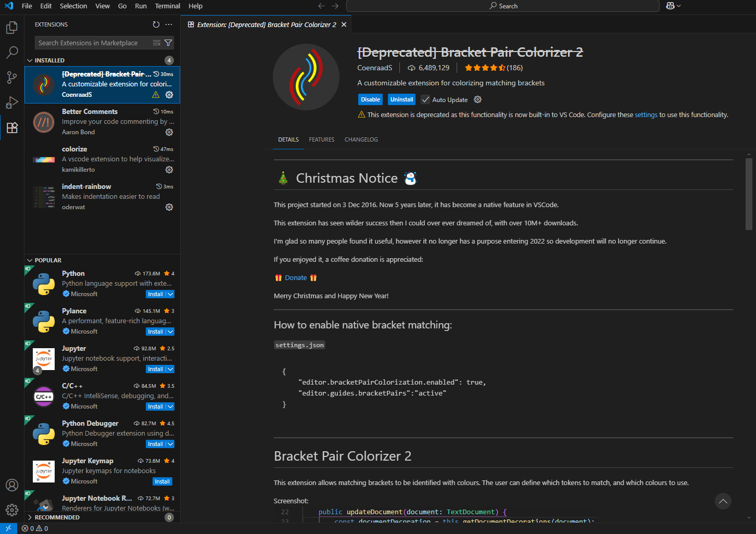756x534 pixels.
Task: Go back with the navigation arrow
Action: pyautogui.click(x=321, y=6)
